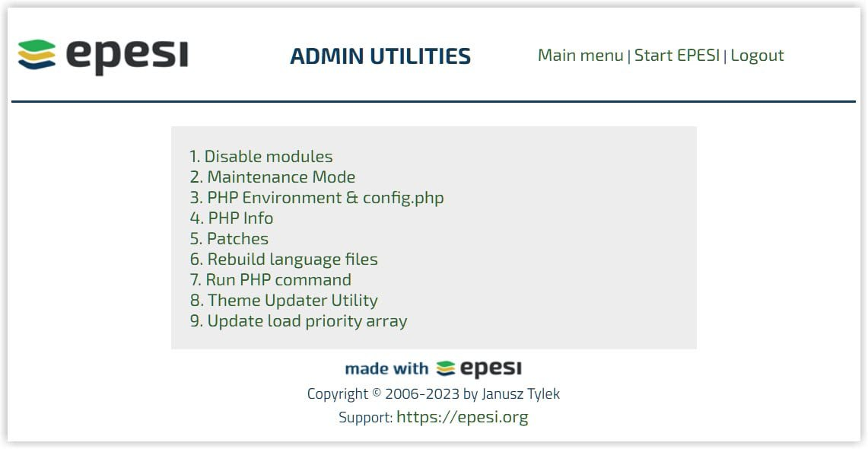Click the epesi icon beside 'made with'
The image size is (868, 449).
445,368
